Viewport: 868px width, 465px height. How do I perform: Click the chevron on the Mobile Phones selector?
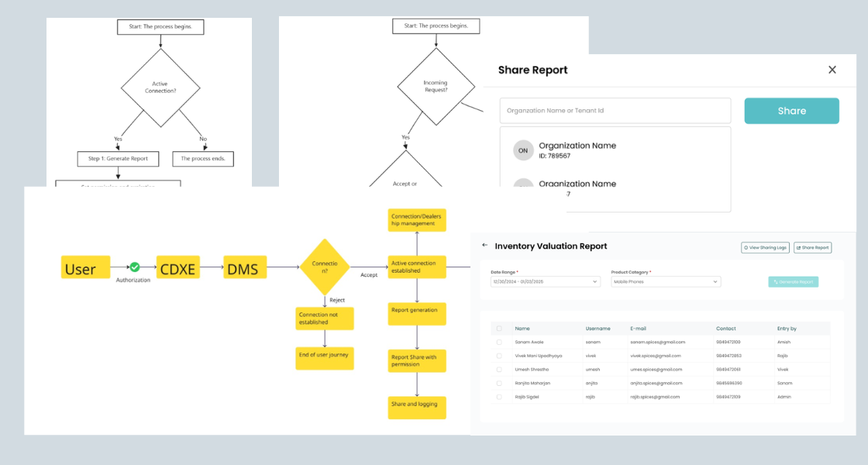(715, 281)
